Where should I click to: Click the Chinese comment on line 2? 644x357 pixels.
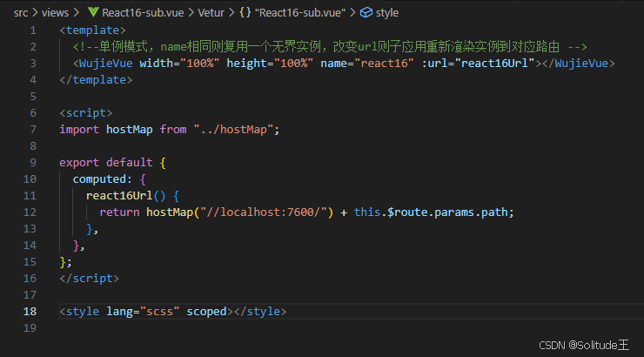pyautogui.click(x=329, y=47)
